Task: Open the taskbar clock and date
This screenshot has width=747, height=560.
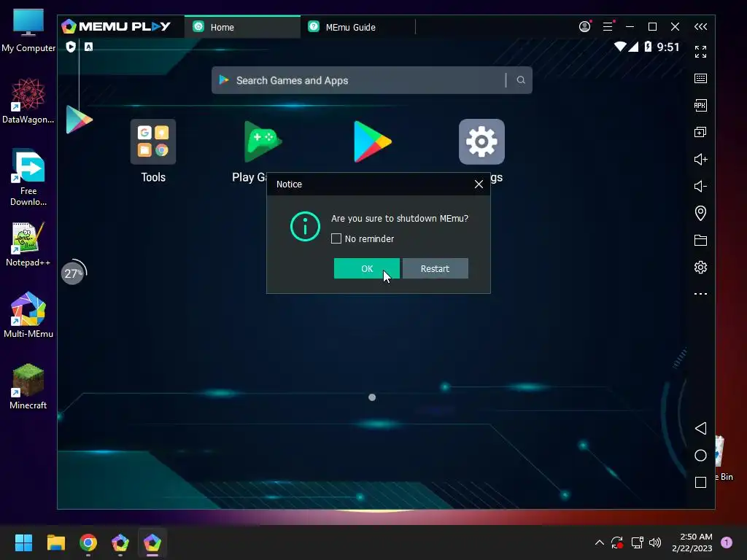Action: click(692, 542)
